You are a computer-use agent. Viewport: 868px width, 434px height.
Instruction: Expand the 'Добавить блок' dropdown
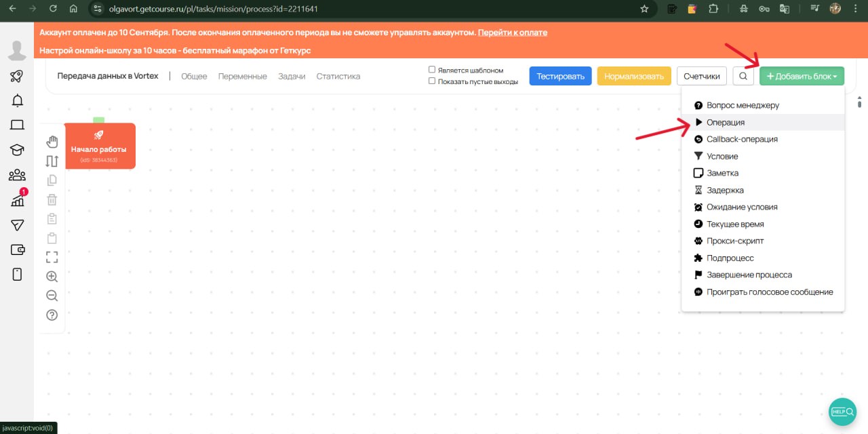click(802, 76)
